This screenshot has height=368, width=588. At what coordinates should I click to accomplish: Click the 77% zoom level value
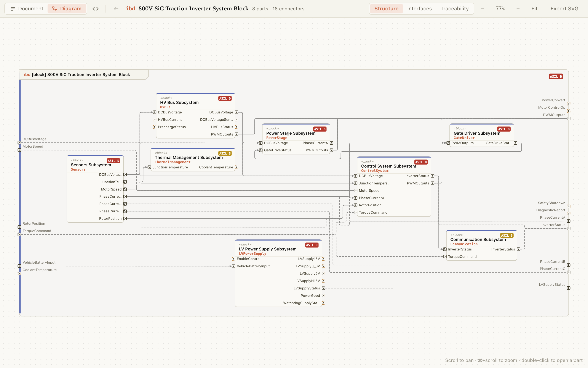[500, 9]
